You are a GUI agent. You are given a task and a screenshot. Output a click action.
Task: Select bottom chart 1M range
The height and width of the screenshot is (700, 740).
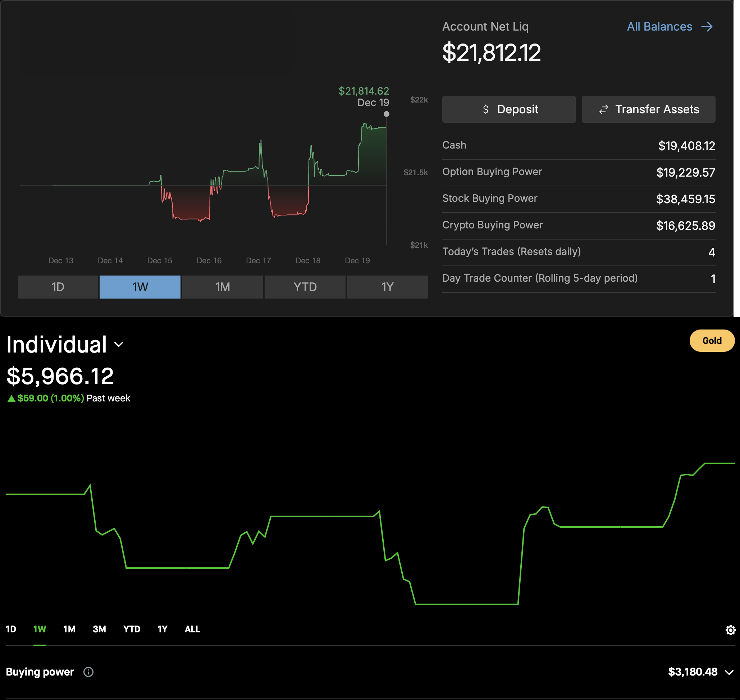tap(69, 629)
